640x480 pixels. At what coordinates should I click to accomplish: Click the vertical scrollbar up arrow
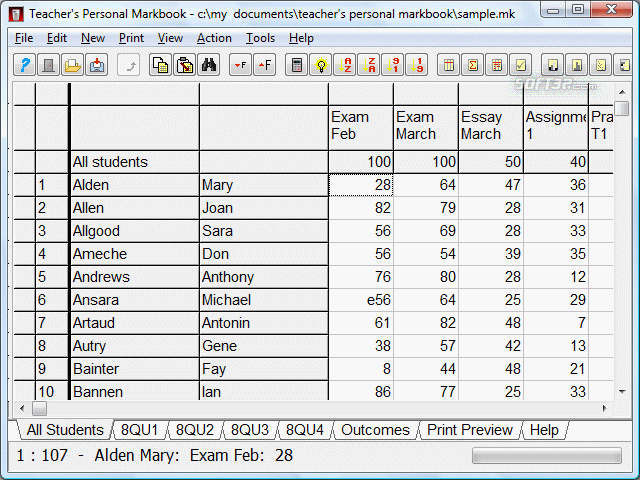(622, 92)
